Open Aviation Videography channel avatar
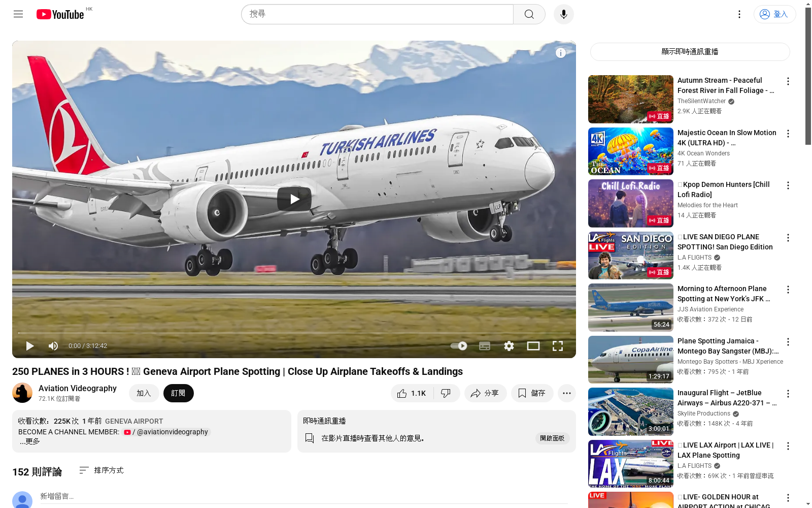Viewport: 812px width, 508px height. (22, 393)
